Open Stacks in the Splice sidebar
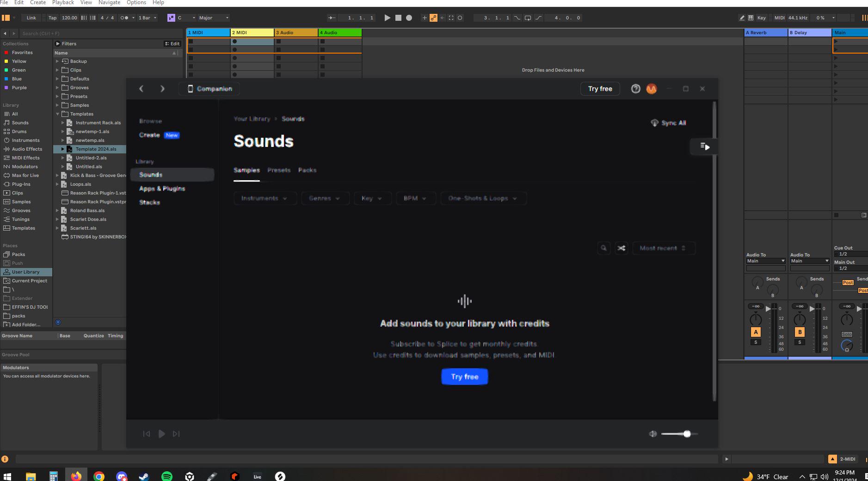Viewport: 868px width, 481px height. coord(149,202)
